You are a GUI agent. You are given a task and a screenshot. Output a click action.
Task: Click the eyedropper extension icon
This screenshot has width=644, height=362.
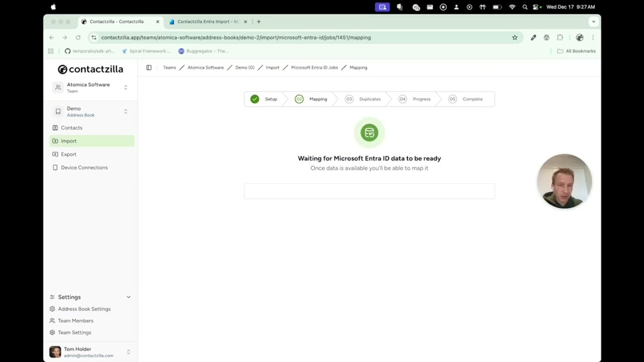[533, 37]
